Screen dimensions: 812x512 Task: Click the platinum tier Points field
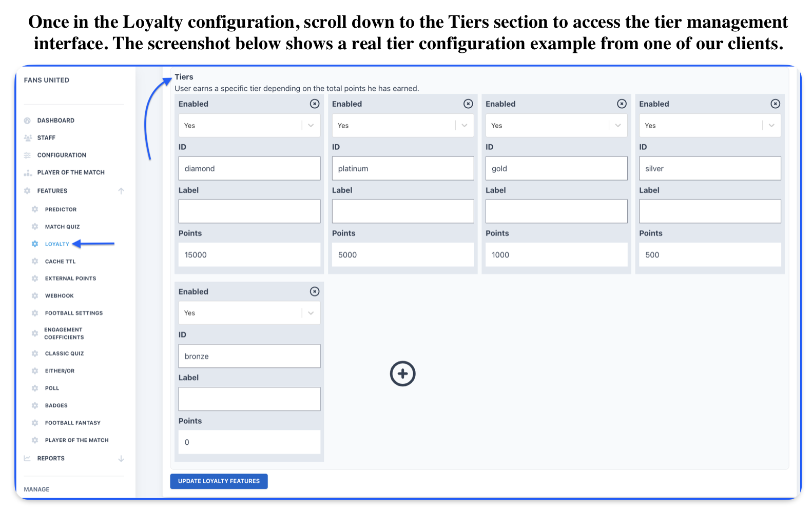pos(403,254)
